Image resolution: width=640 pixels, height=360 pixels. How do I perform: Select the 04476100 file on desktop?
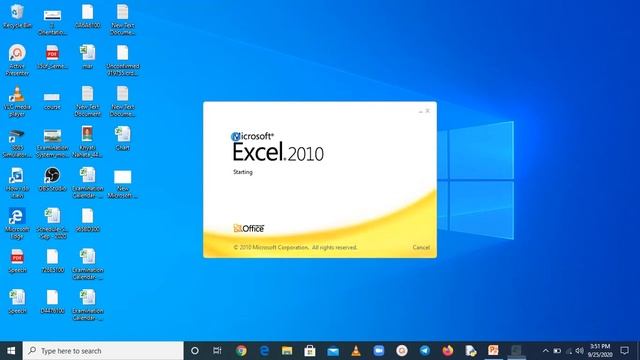point(52,301)
